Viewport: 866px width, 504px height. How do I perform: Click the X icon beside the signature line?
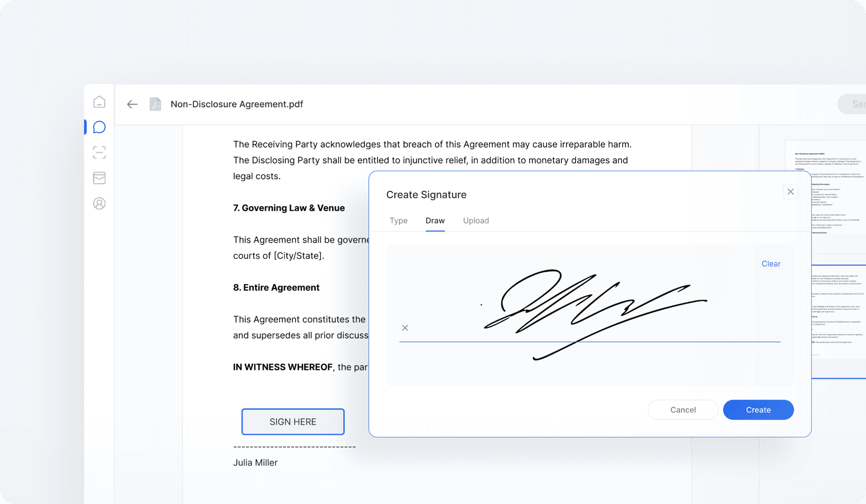coord(405,328)
